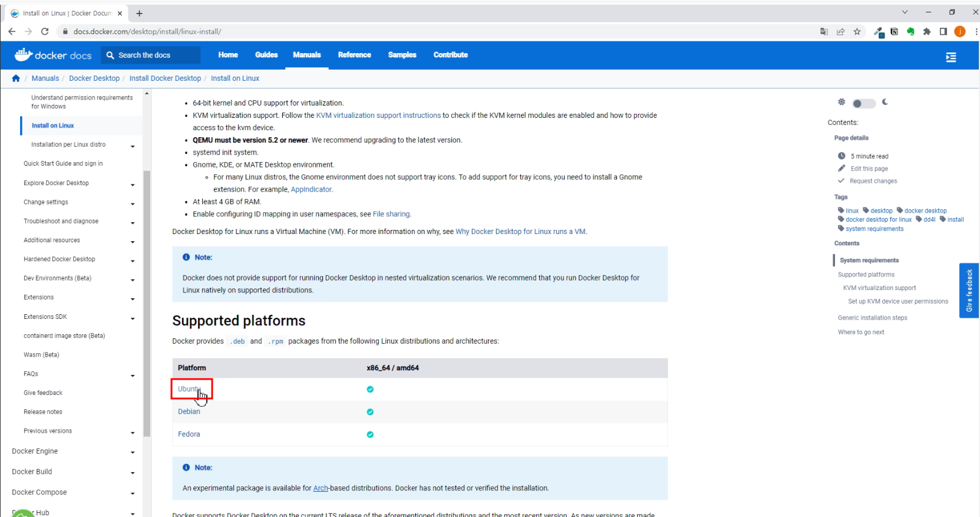Open the Fedora platform link

189,434
